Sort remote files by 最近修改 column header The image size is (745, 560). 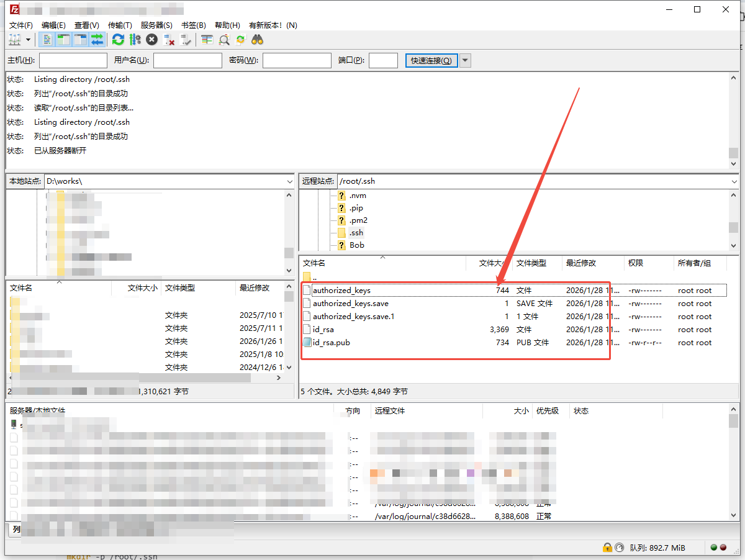click(x=580, y=263)
